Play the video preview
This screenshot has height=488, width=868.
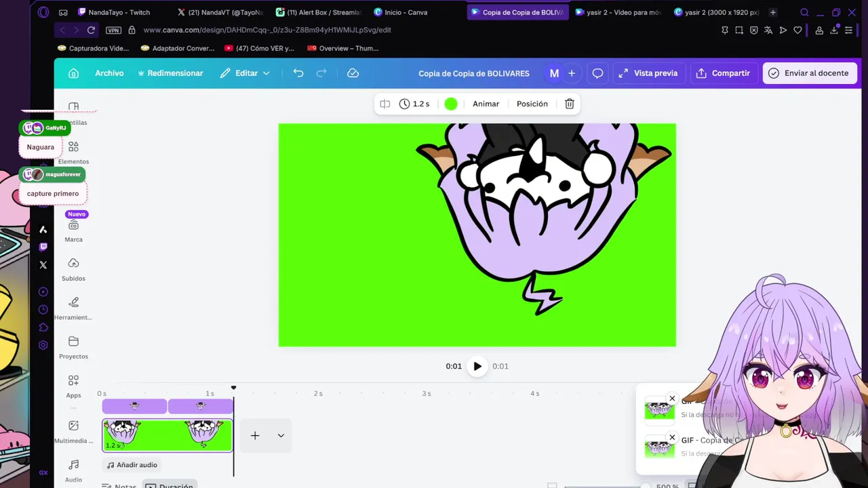coord(477,366)
